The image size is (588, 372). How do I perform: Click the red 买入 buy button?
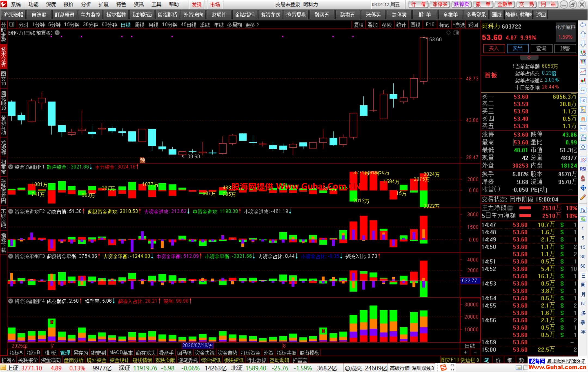(x=494, y=48)
